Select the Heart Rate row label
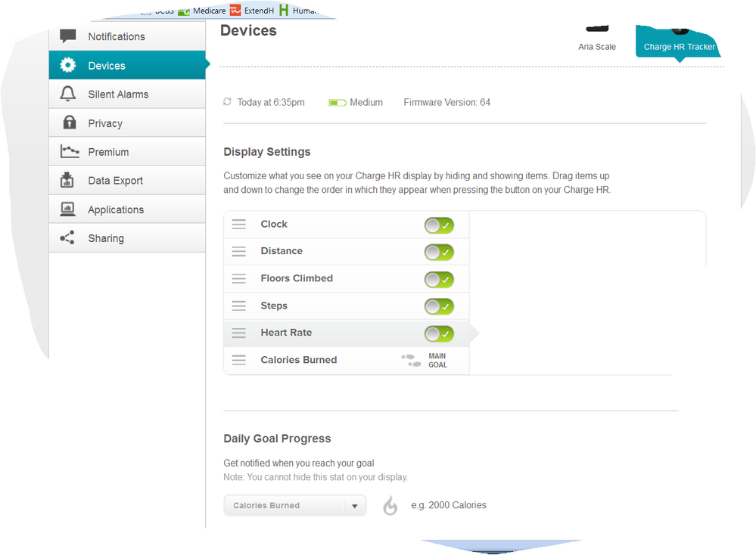This screenshot has height=555, width=756. point(286,333)
